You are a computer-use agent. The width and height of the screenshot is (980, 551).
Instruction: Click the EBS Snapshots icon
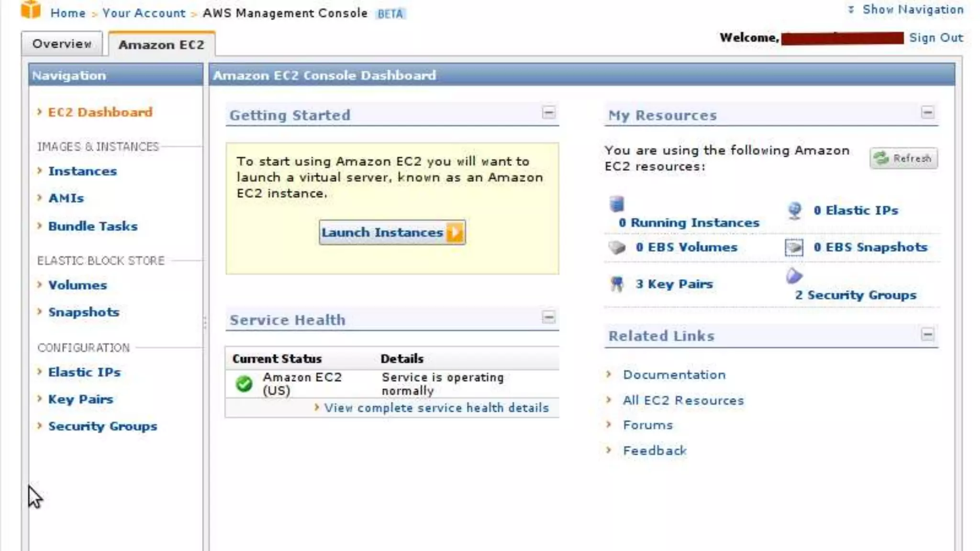coord(794,247)
